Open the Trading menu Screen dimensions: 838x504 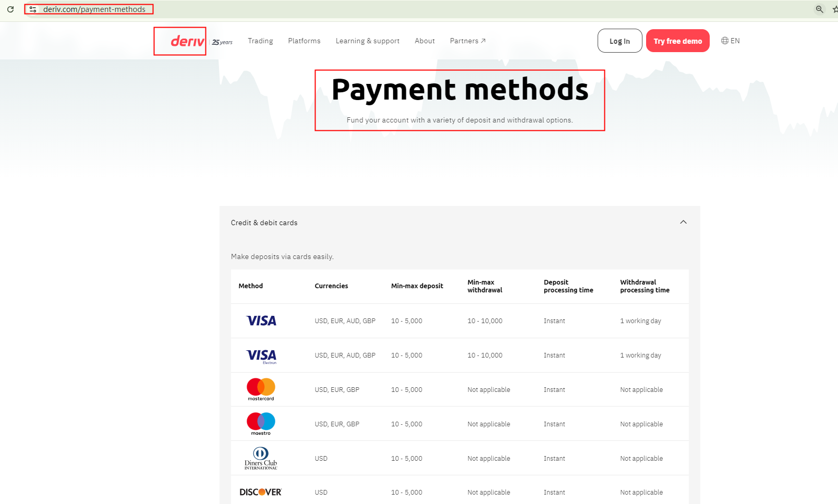(x=260, y=41)
